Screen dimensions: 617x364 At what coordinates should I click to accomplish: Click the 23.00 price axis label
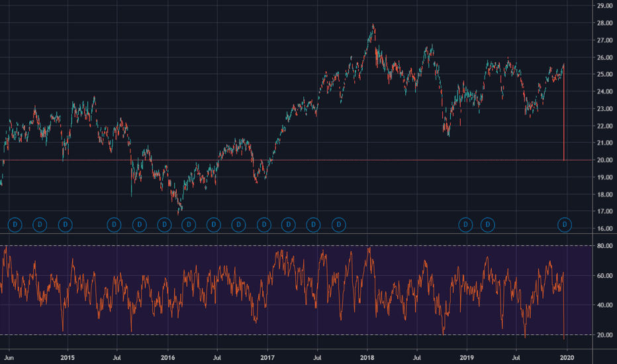coord(605,109)
